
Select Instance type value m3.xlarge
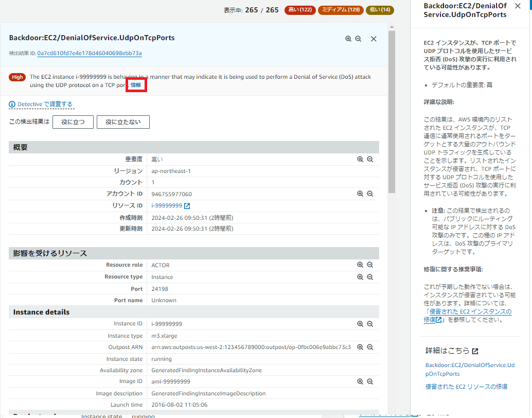pos(164,336)
